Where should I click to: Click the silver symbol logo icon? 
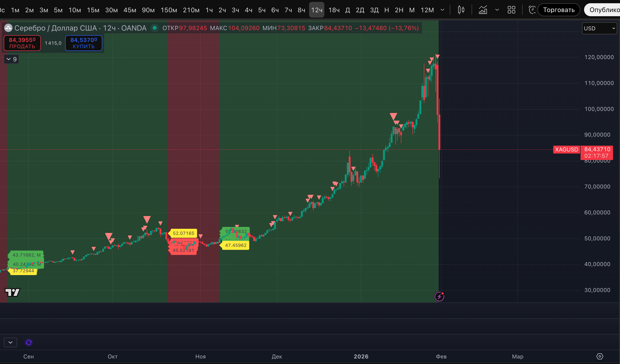(8, 28)
